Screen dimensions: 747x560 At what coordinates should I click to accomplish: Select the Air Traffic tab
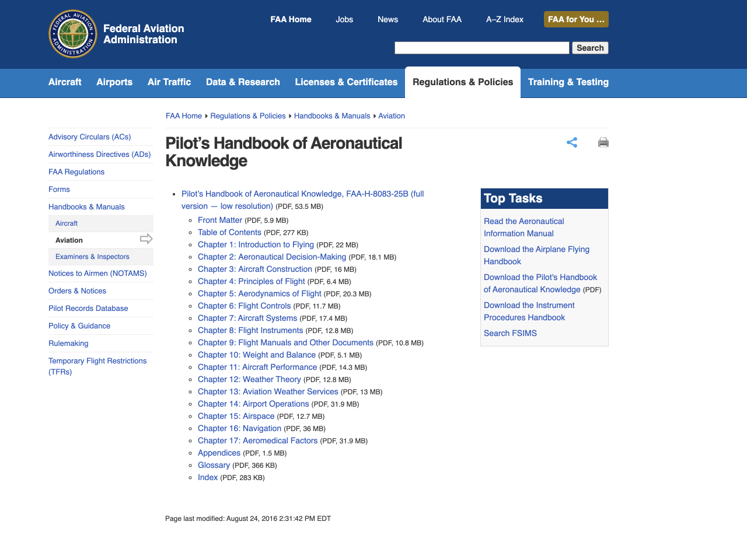[169, 82]
